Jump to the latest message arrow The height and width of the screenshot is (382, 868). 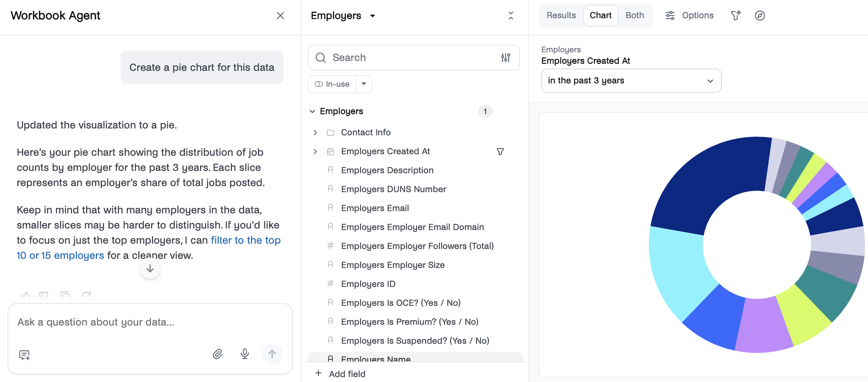[150, 268]
